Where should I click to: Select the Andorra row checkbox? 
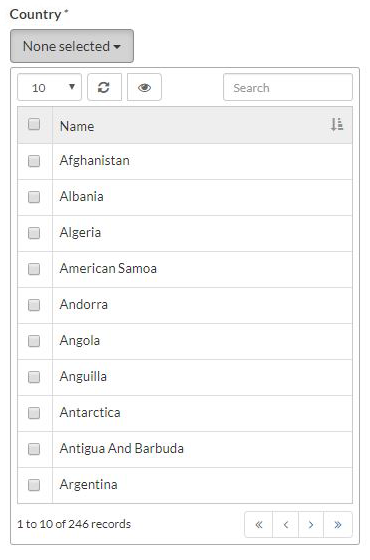click(34, 305)
